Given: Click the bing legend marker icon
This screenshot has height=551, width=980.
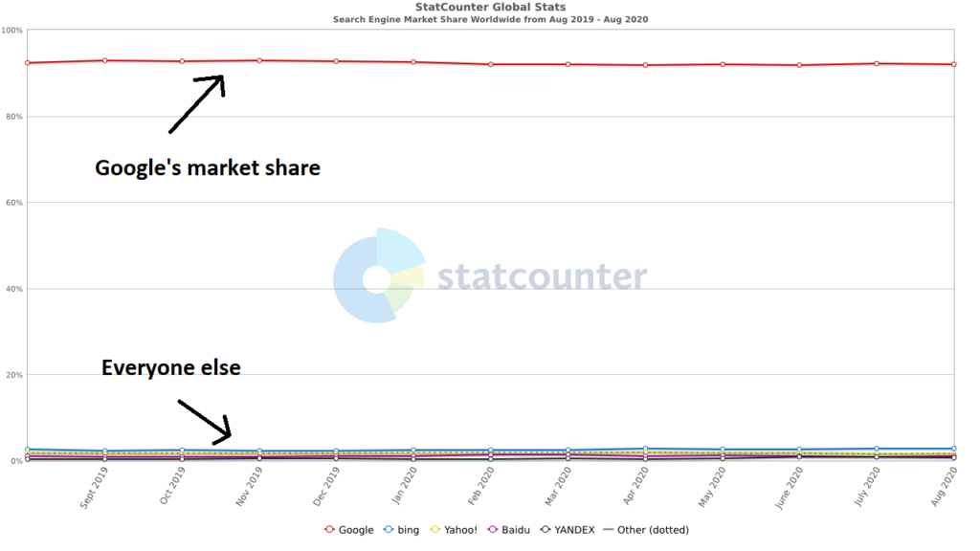Looking at the screenshot, I should pos(389,530).
